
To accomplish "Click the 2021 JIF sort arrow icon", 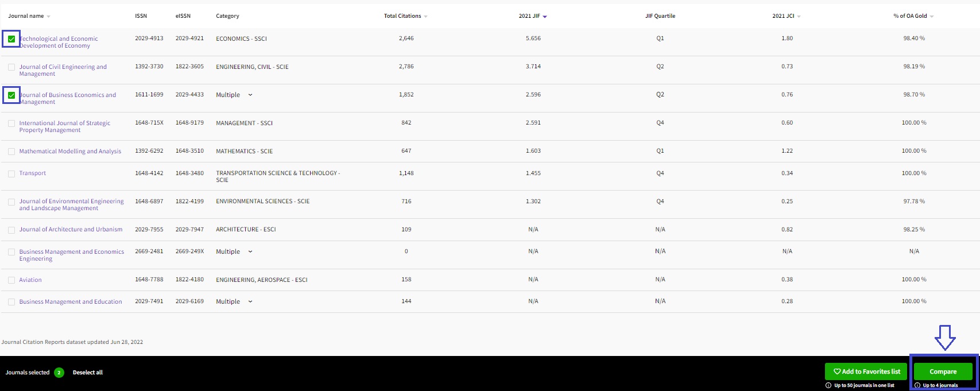I will point(545,17).
